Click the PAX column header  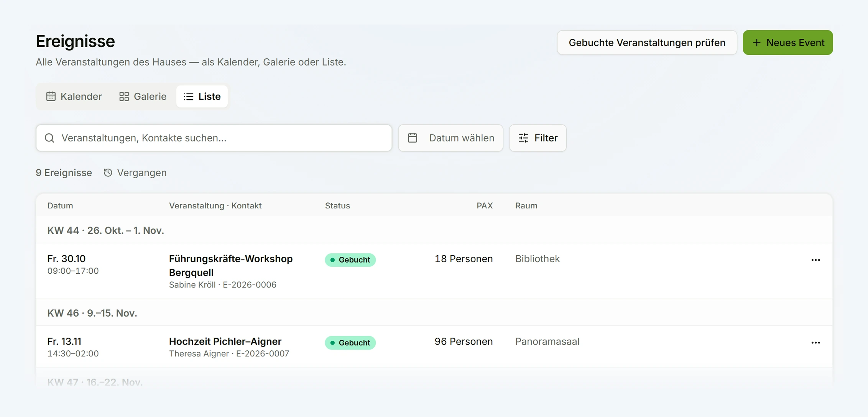point(485,205)
